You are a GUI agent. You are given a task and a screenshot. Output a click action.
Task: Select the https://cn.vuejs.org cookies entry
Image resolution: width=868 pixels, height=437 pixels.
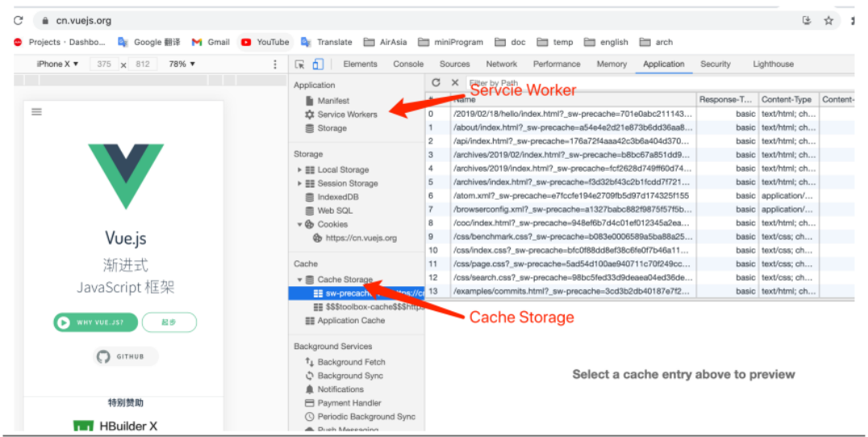pyautogui.click(x=361, y=239)
